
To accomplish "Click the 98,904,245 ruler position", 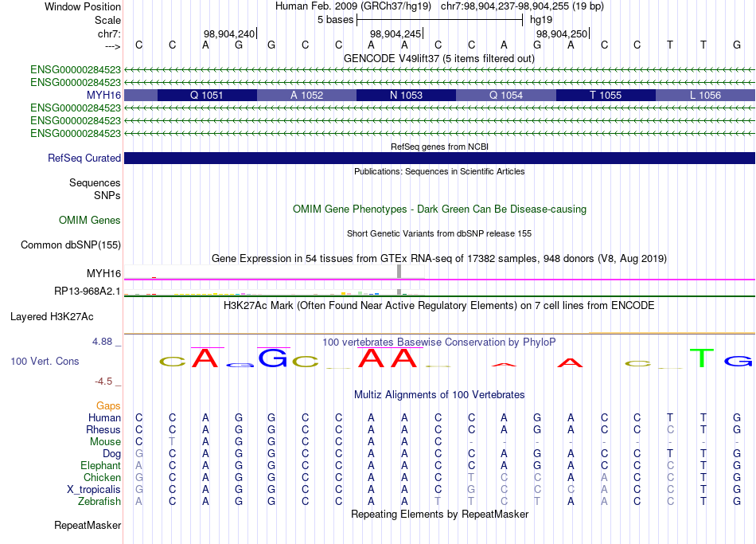I will coord(396,33).
